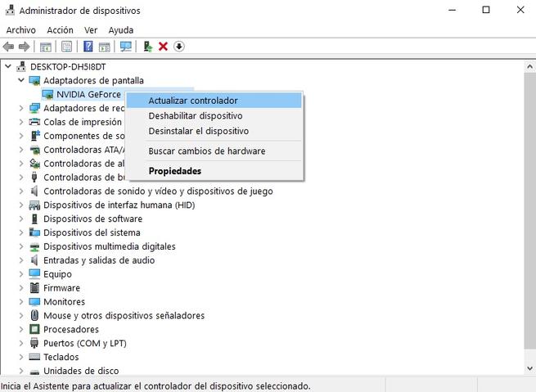Collapse the DESKTOP-DH5I8DT root node

[x=8, y=66]
